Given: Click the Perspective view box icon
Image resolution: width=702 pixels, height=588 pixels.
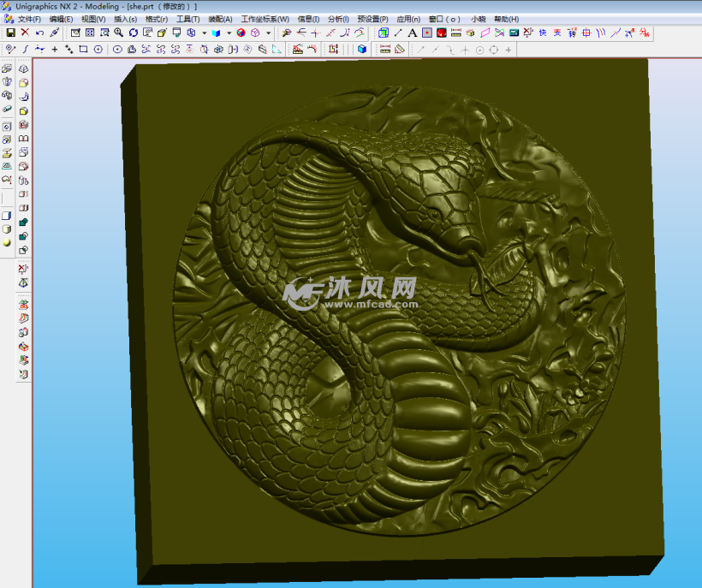Looking at the screenshot, I should [162, 33].
